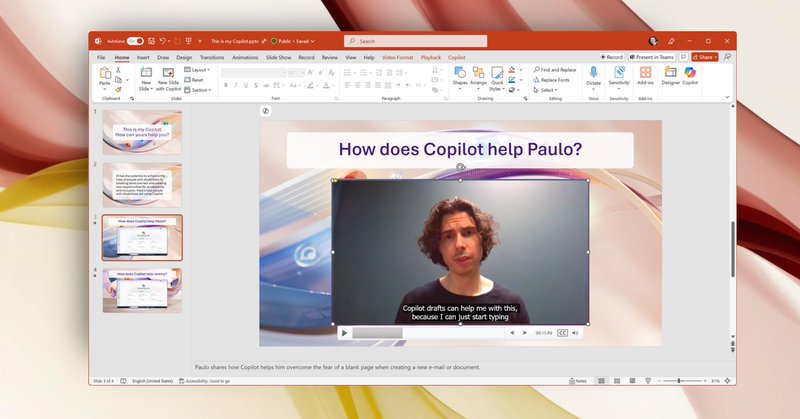Viewport: 800px width, 419px height.
Task: Apply the text highlight color
Action: [310, 86]
